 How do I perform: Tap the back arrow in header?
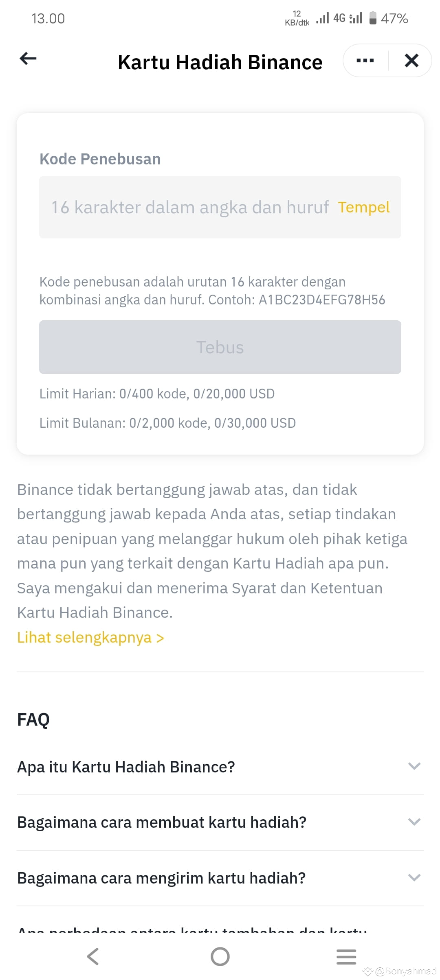28,59
